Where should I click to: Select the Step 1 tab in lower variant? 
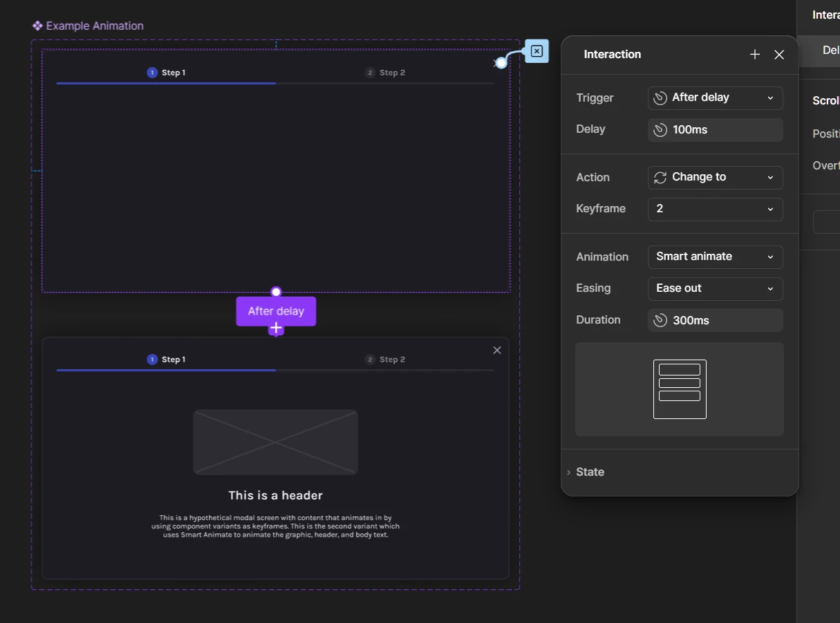(x=166, y=360)
